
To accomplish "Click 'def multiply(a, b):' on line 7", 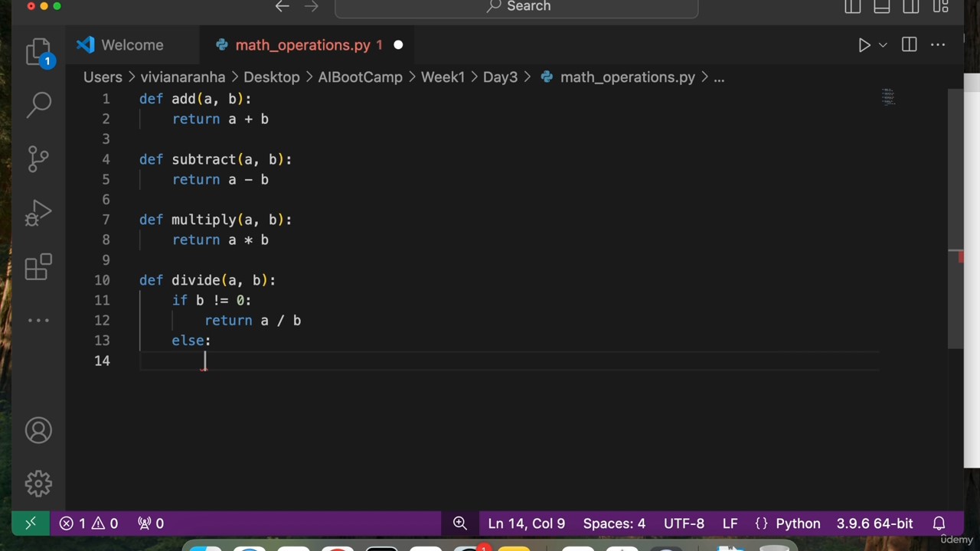I will (x=215, y=220).
